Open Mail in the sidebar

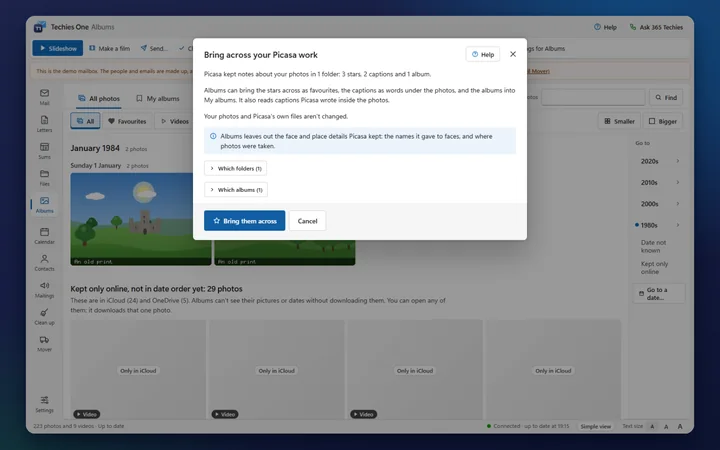pyautogui.click(x=45, y=97)
